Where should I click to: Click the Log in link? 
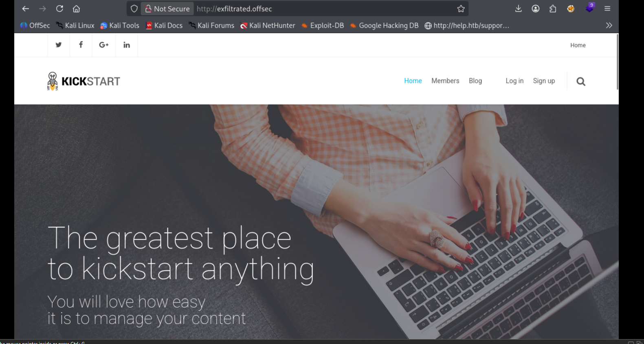[x=514, y=81]
